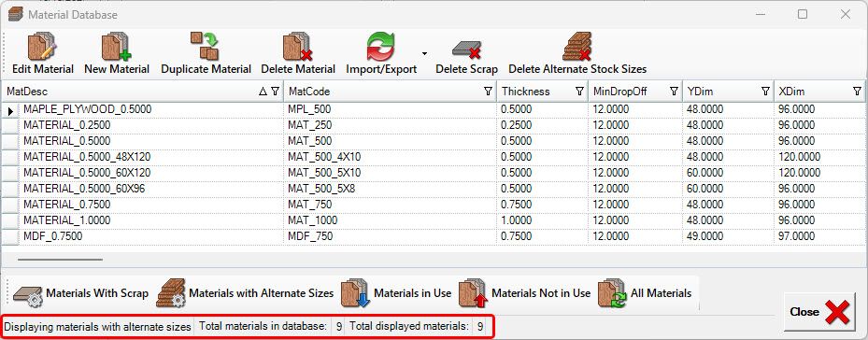Screen dimensions: 868x340
Task: Click Duplicate Material in toolbar
Action: point(206,54)
